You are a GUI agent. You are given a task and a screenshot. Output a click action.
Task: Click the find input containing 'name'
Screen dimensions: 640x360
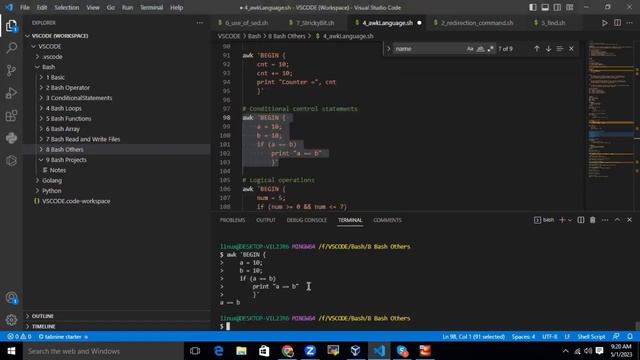[x=429, y=49]
